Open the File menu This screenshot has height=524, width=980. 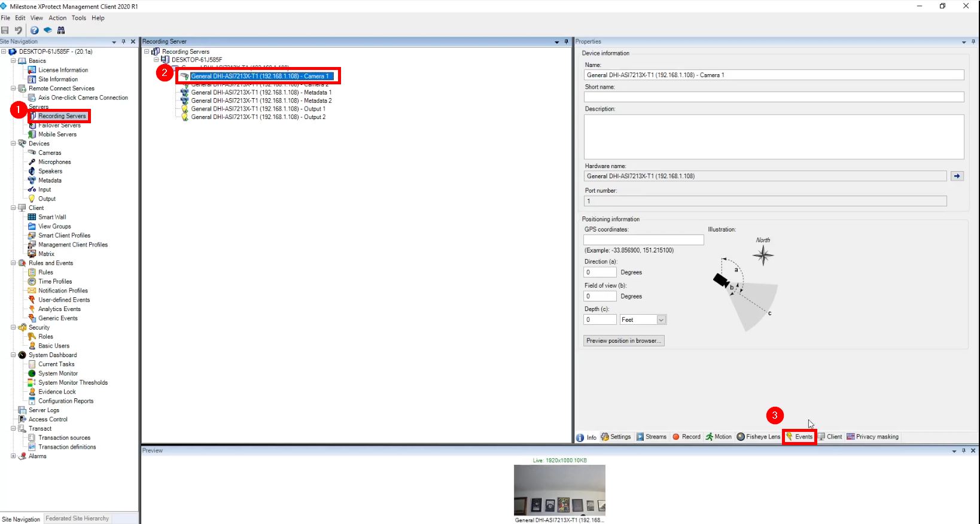pyautogui.click(x=5, y=18)
